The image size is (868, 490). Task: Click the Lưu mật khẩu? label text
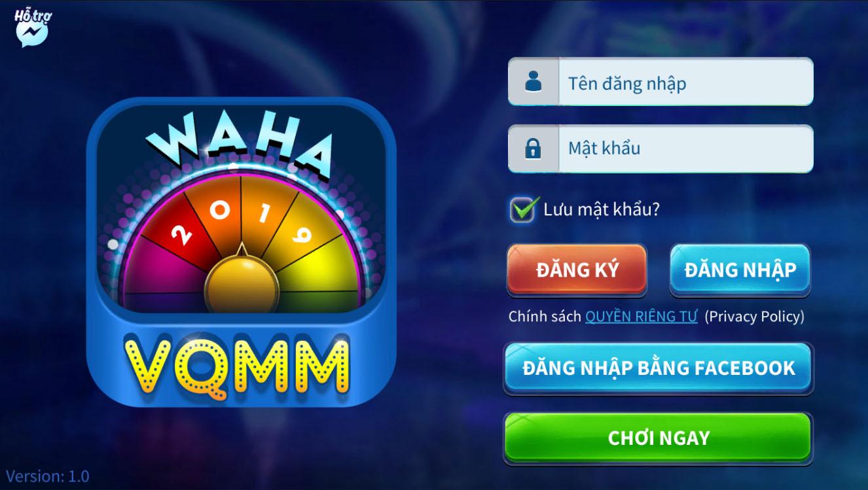(602, 209)
